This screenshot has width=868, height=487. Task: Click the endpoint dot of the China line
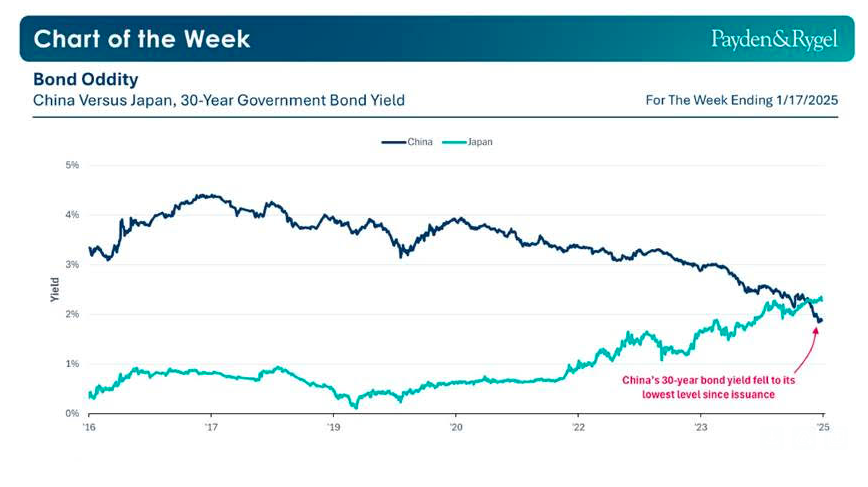pos(820,320)
